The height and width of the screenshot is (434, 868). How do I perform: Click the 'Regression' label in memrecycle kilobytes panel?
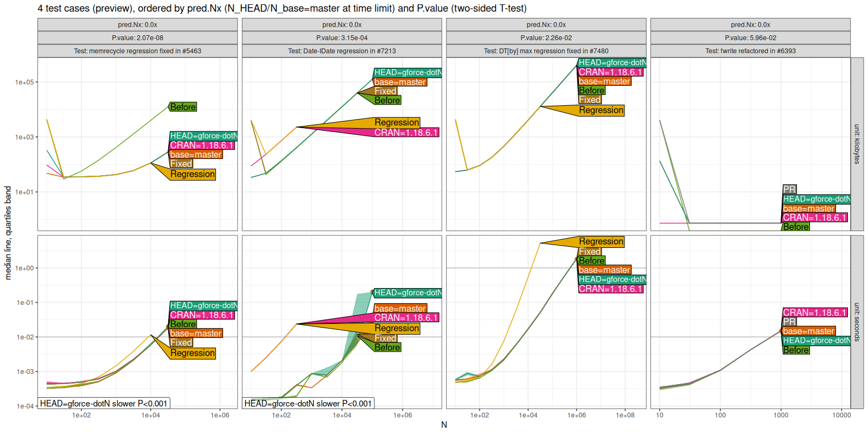point(193,174)
